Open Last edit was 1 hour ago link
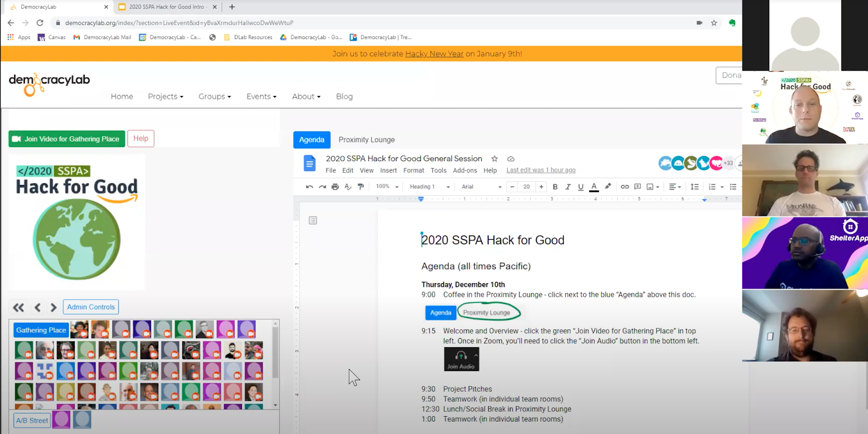868x434 pixels. 541,170
